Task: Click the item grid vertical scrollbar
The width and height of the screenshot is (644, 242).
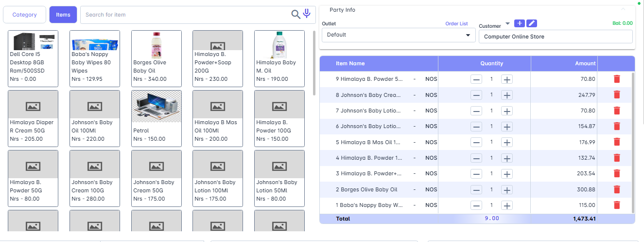Action: point(314,63)
